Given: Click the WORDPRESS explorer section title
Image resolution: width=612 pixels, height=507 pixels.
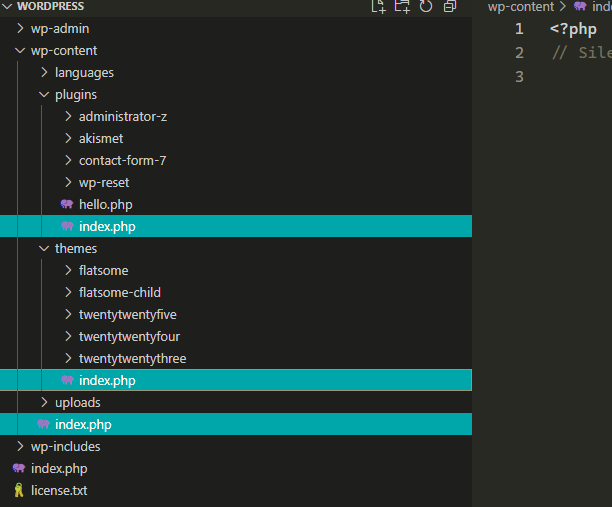Looking at the screenshot, I should (50, 6).
